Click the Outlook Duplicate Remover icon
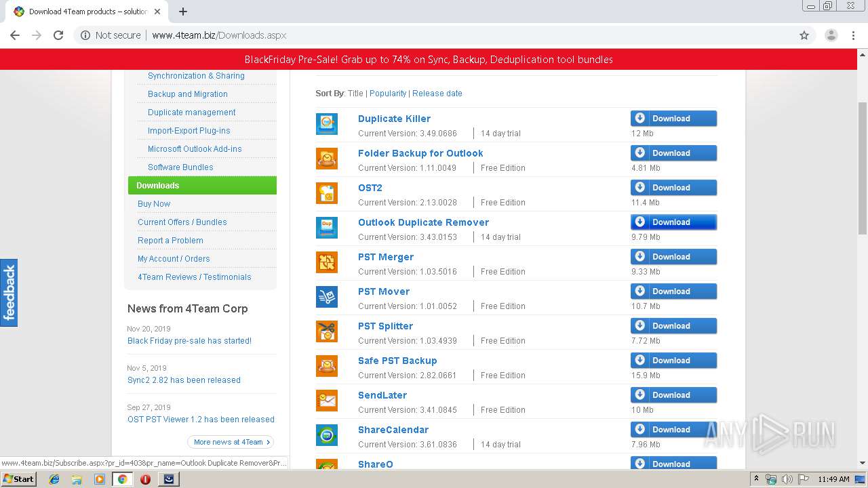868x488 pixels. point(327,228)
